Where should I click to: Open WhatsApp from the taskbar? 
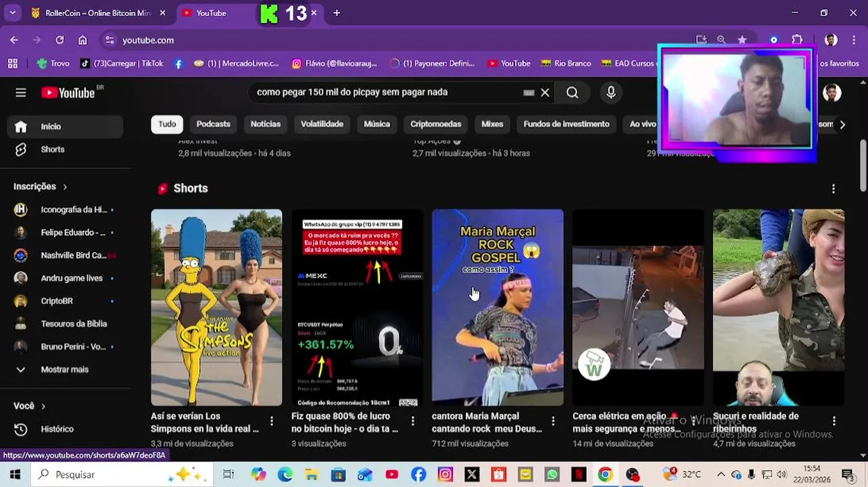552,474
